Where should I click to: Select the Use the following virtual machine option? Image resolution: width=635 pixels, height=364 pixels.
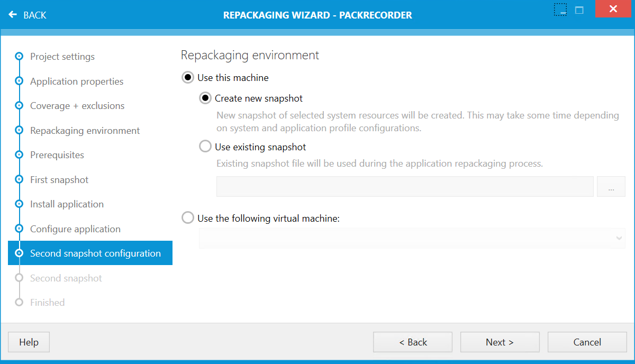(188, 217)
